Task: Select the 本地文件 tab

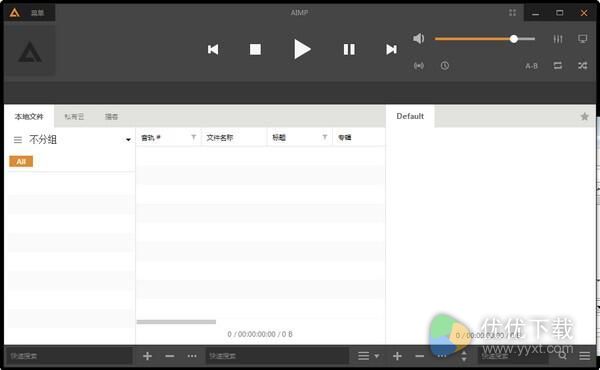Action: click(x=29, y=116)
